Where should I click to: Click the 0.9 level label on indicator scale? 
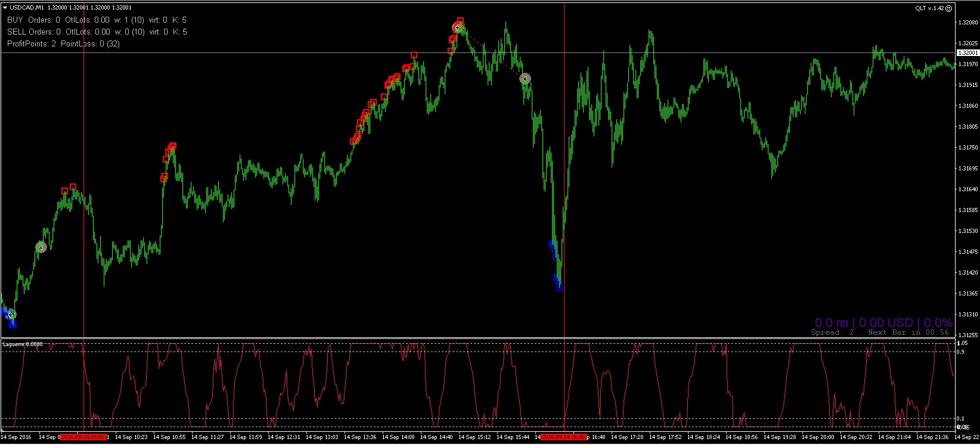point(960,352)
